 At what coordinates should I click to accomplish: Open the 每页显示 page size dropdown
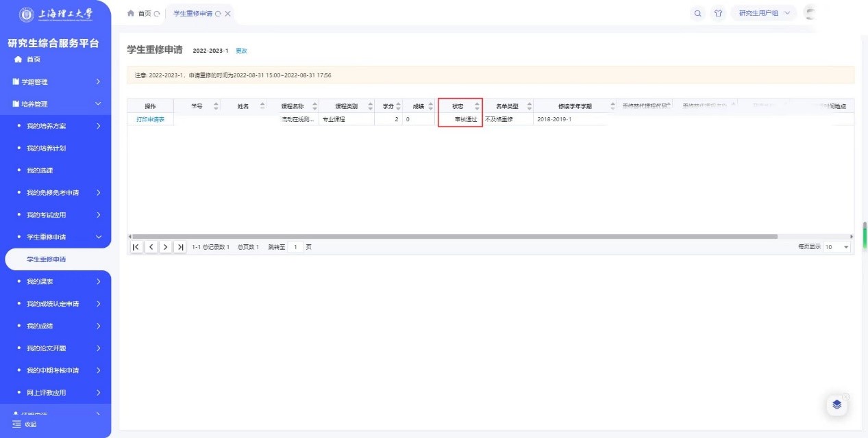pyautogui.click(x=837, y=247)
